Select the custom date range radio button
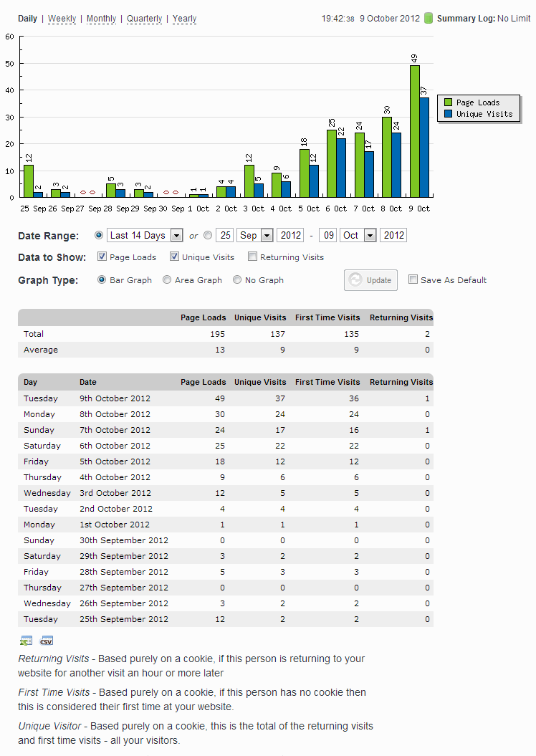 (208, 235)
